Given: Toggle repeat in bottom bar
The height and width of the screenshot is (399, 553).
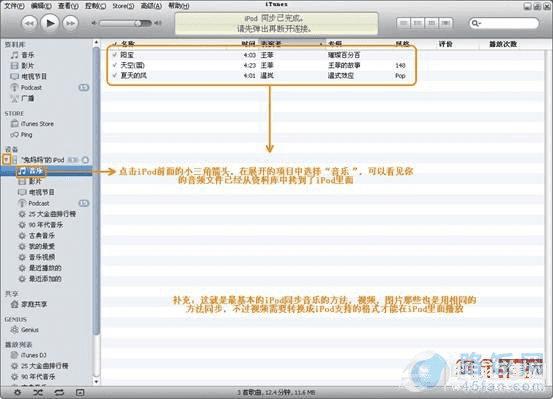Looking at the screenshot, I should coord(59,392).
